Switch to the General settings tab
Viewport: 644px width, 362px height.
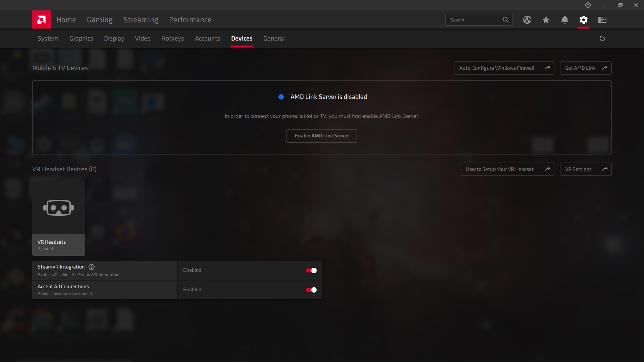point(274,39)
